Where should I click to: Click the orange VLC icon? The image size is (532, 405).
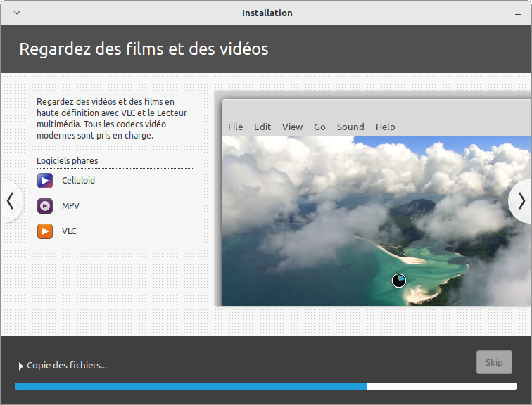[x=45, y=231]
